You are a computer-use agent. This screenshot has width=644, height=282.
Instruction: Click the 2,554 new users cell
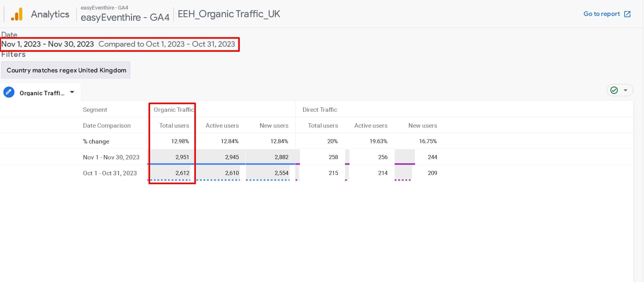click(281, 173)
